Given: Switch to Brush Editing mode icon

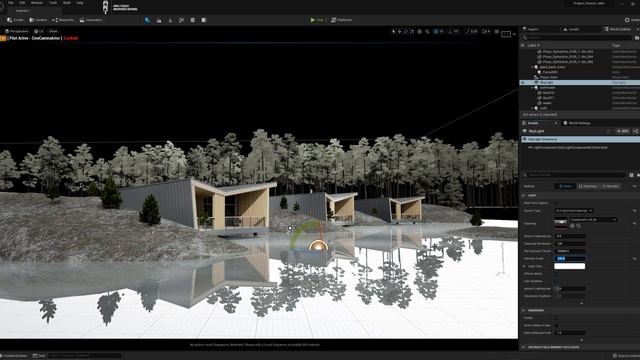Looking at the screenshot, I should pyautogui.click(x=204, y=20).
